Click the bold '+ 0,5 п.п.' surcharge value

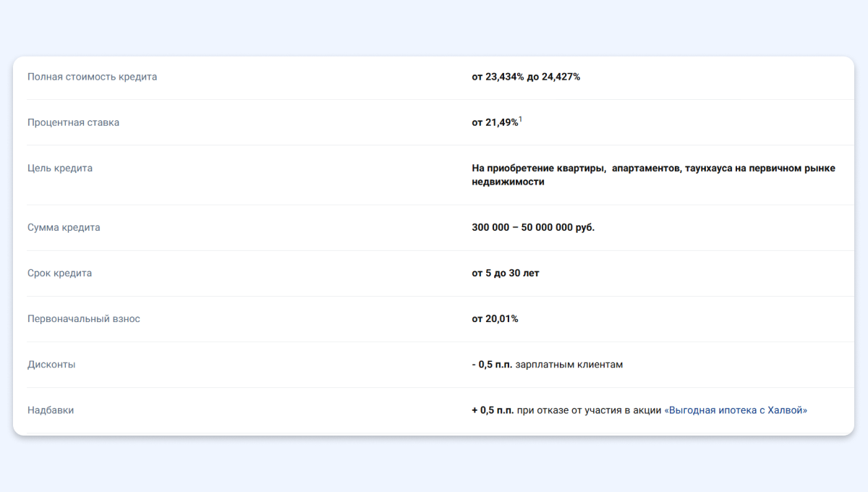(493, 410)
